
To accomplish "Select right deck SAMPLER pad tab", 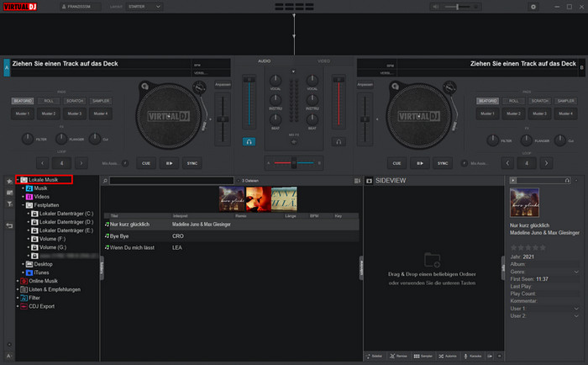I will 565,101.
